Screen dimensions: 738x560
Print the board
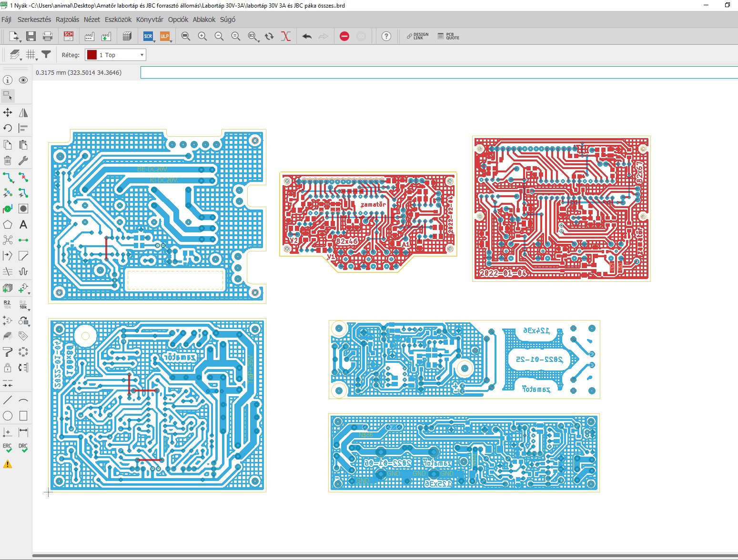[x=48, y=36]
